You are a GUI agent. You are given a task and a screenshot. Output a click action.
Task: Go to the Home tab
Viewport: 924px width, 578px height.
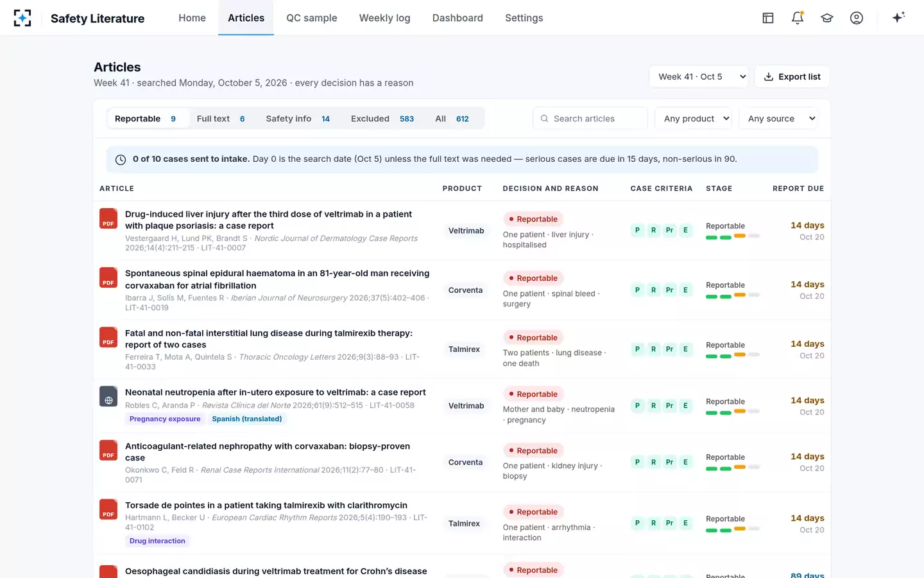(x=192, y=18)
